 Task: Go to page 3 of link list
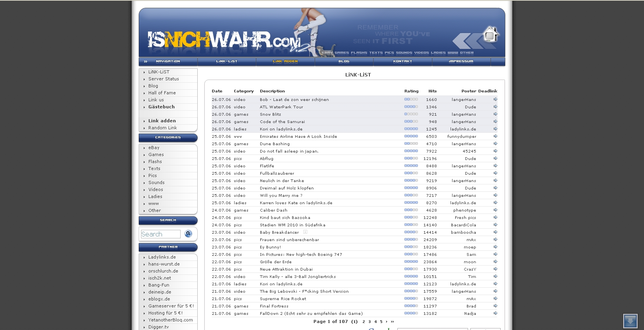[x=369, y=321]
